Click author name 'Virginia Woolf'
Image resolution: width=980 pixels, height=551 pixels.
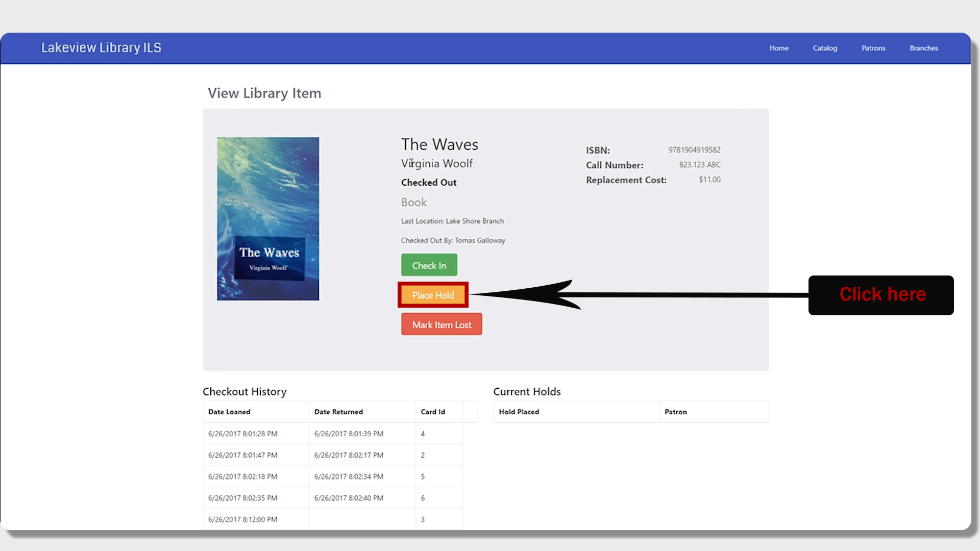[x=437, y=163]
